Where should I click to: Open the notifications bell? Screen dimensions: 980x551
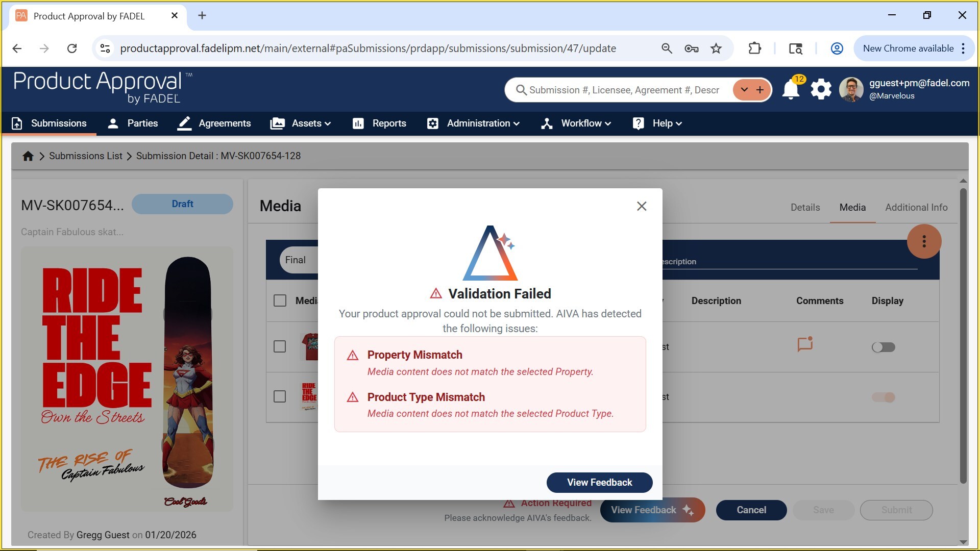point(790,89)
